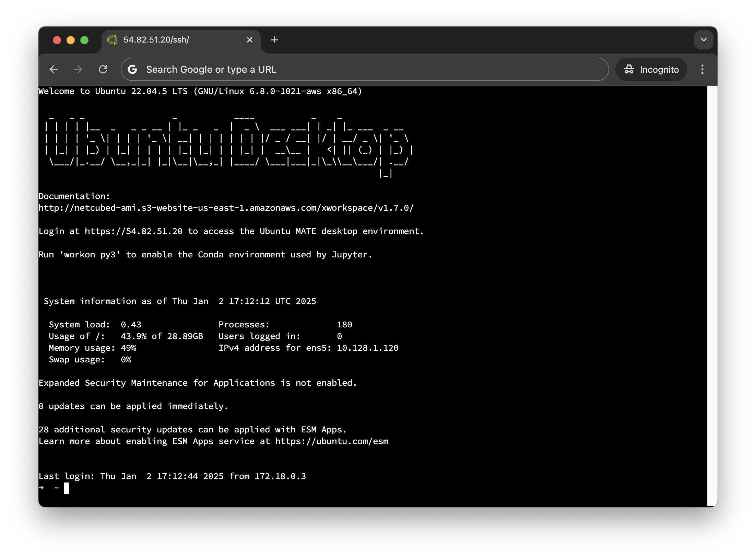The image size is (756, 558).
Task: Click the https://ubuntu.com/esm link text
Action: tap(332, 441)
